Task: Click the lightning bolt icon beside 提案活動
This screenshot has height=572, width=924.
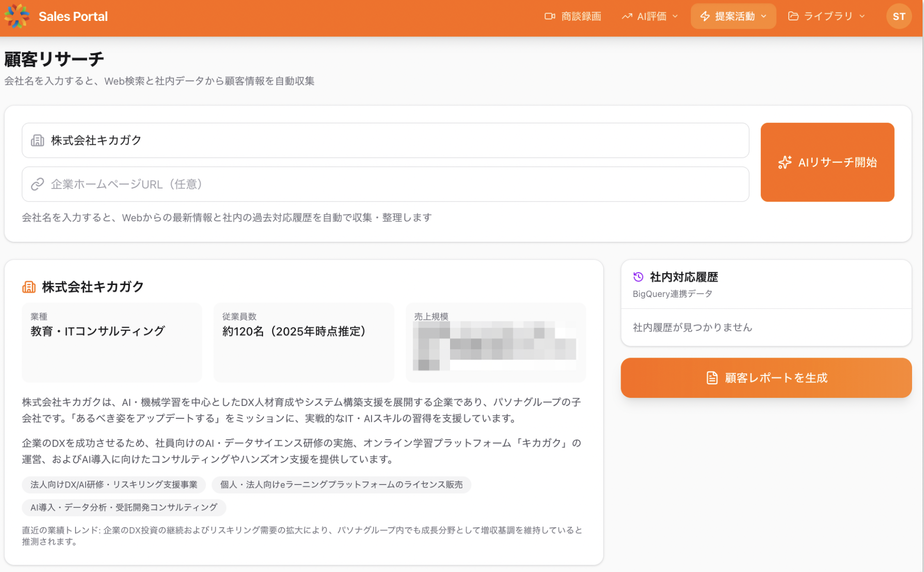Action: tap(705, 16)
